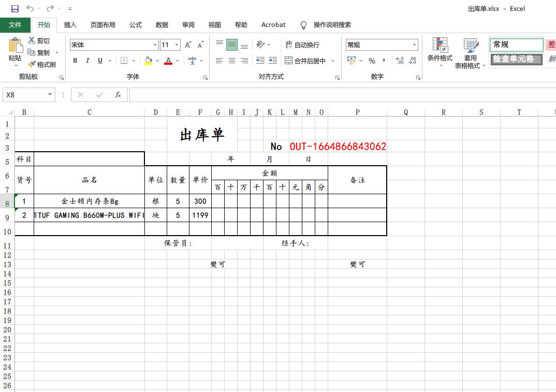Click the Save icon in title bar

(14, 9)
